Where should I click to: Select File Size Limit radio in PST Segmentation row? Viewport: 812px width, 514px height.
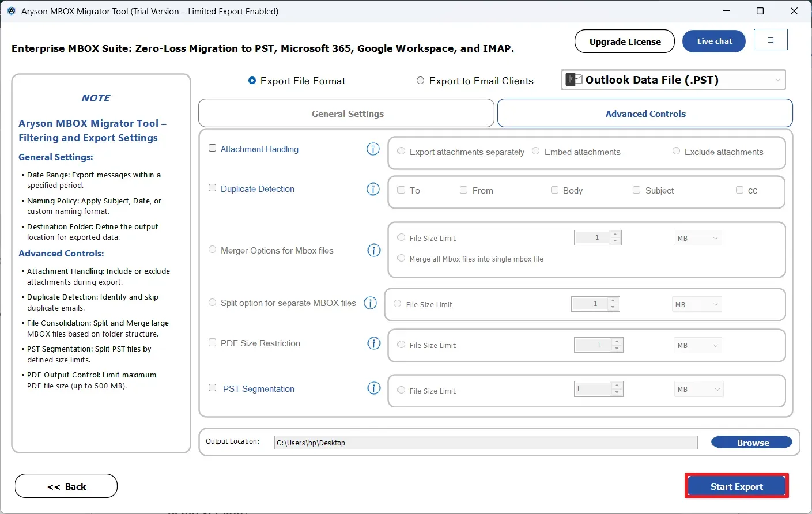click(401, 390)
